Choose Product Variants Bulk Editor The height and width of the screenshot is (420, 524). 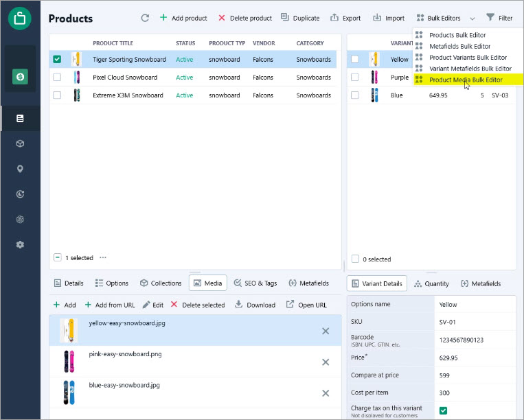(x=468, y=58)
